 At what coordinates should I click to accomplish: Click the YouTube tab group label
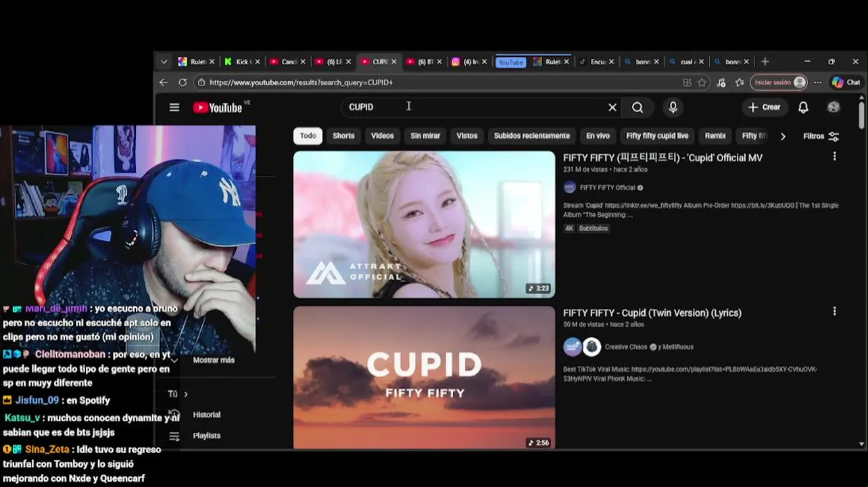510,62
